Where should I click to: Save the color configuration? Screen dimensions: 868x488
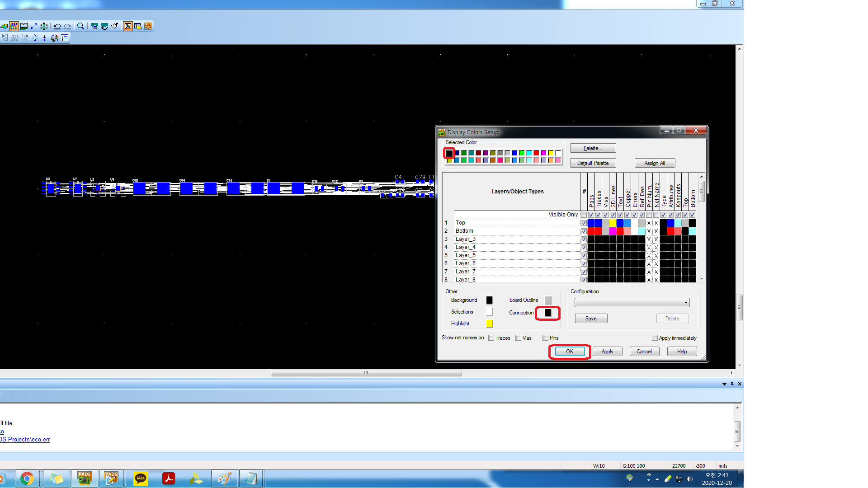click(591, 319)
